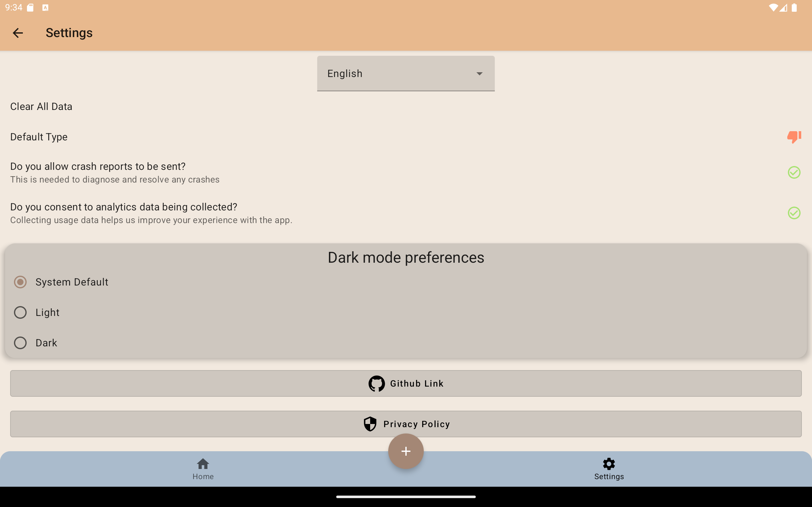Switch to Home bottom tab label
The height and width of the screenshot is (507, 812).
(203, 477)
